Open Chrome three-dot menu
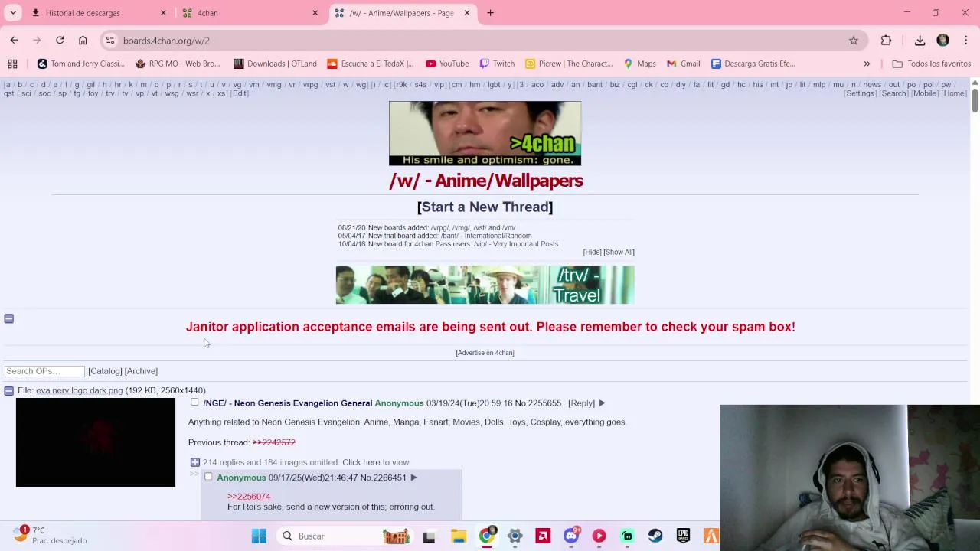Image resolution: width=980 pixels, height=551 pixels. point(966,41)
